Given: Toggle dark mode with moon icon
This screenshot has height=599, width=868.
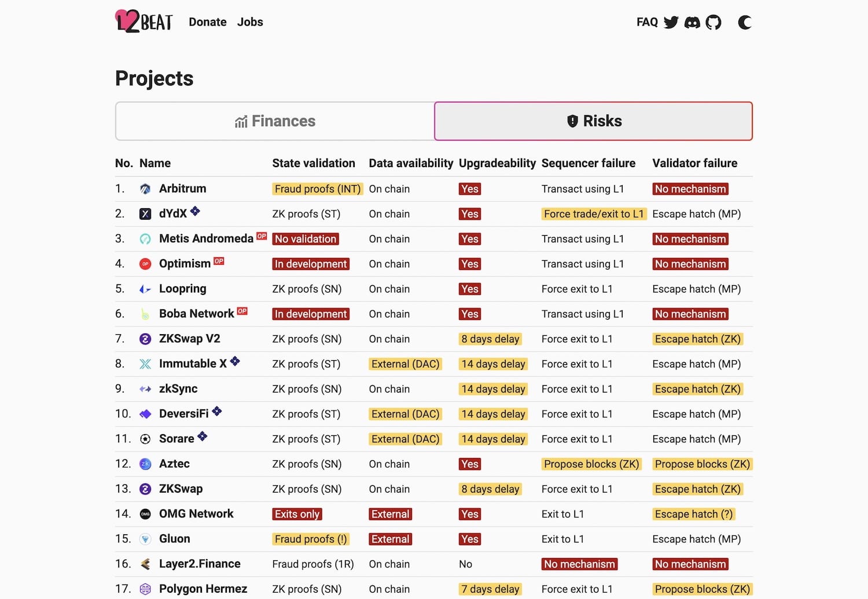Looking at the screenshot, I should (x=745, y=23).
